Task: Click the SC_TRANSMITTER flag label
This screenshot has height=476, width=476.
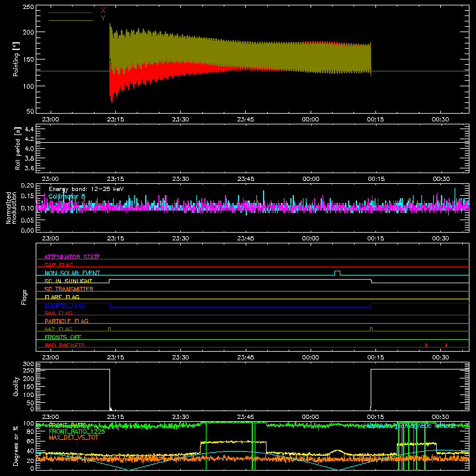Action: 68,289
